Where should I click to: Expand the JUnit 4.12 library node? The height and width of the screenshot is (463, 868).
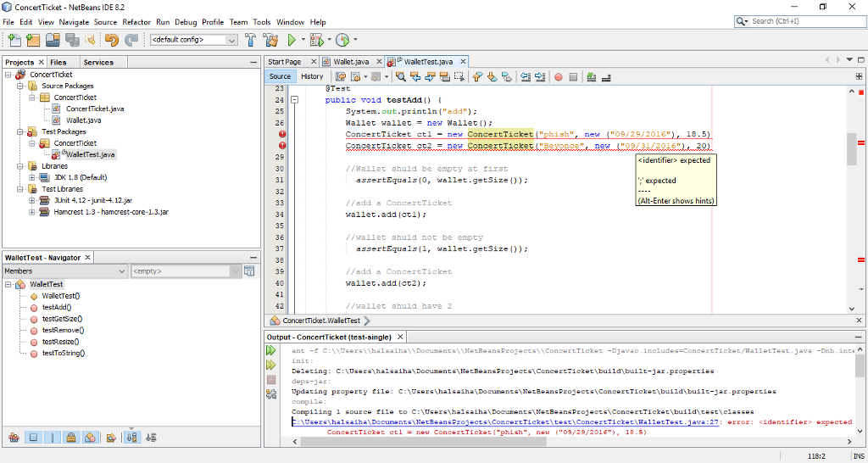[x=32, y=200]
